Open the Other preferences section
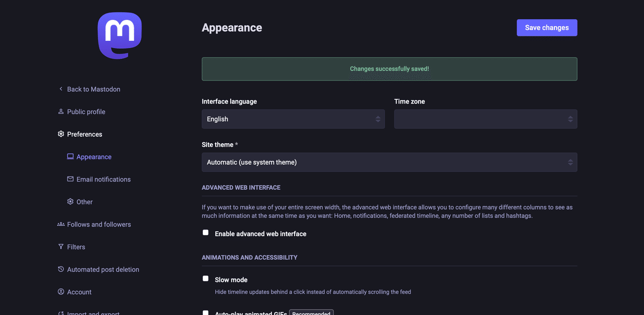644x315 pixels. tap(84, 202)
